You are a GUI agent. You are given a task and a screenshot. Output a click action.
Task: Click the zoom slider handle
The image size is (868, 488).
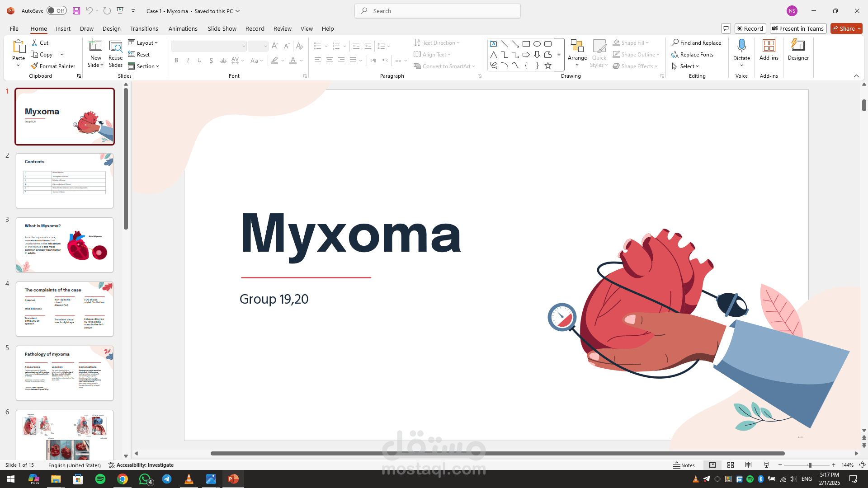pos(810,465)
